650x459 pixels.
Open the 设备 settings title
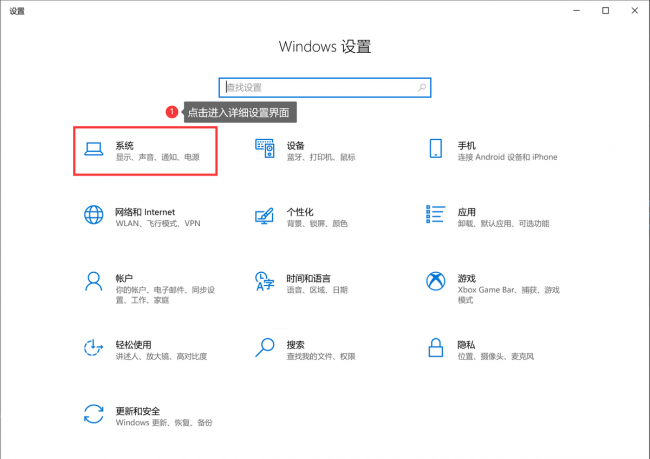296,146
